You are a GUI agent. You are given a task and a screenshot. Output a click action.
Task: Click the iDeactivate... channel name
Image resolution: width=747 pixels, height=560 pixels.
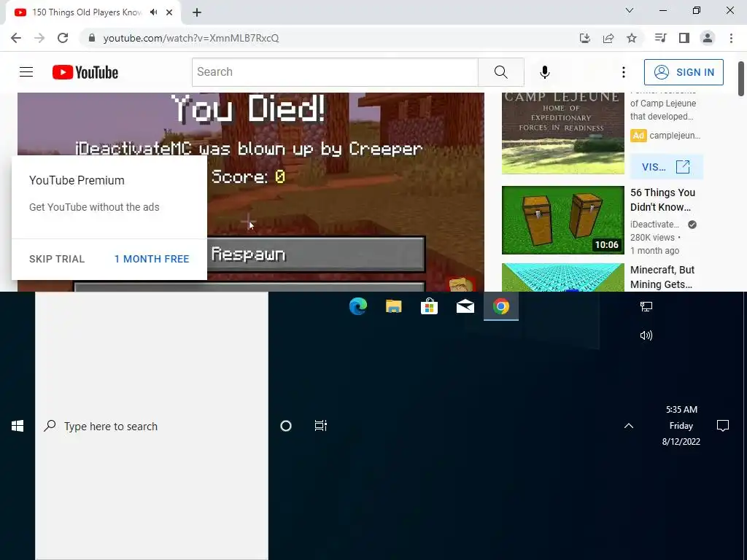pyautogui.click(x=654, y=225)
